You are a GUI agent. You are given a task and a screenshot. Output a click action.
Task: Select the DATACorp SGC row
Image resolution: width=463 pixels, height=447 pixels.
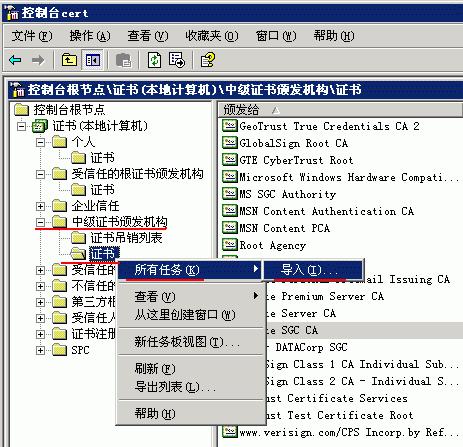tap(311, 347)
